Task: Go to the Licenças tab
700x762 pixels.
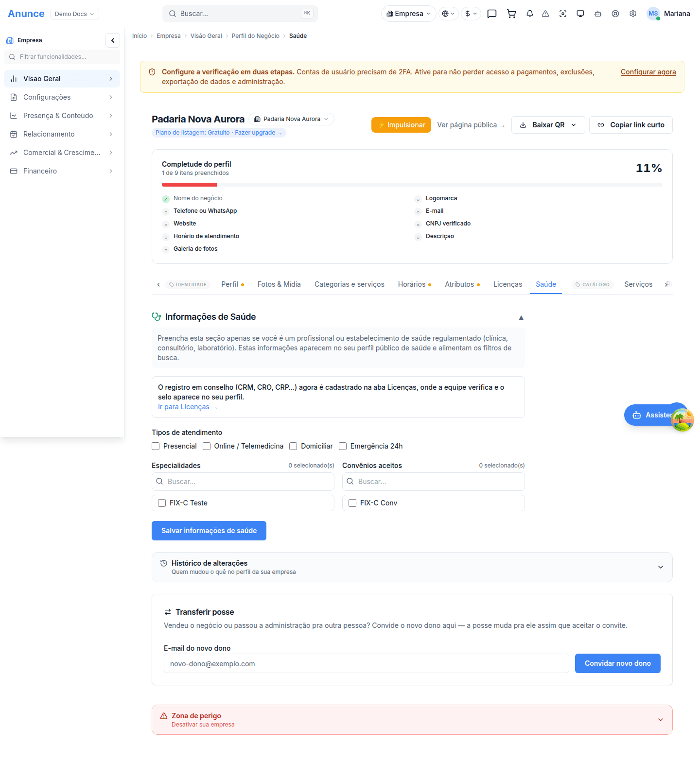Action: [x=507, y=284]
